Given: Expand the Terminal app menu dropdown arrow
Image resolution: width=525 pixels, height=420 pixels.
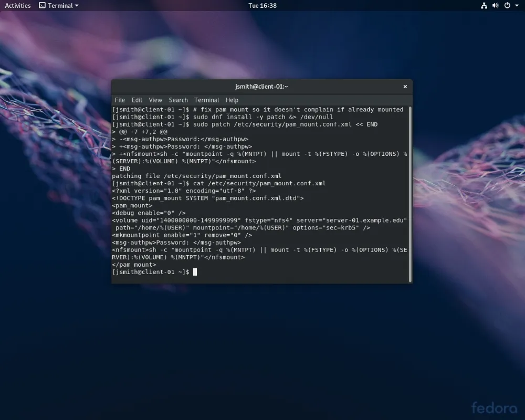Looking at the screenshot, I should click(77, 5).
